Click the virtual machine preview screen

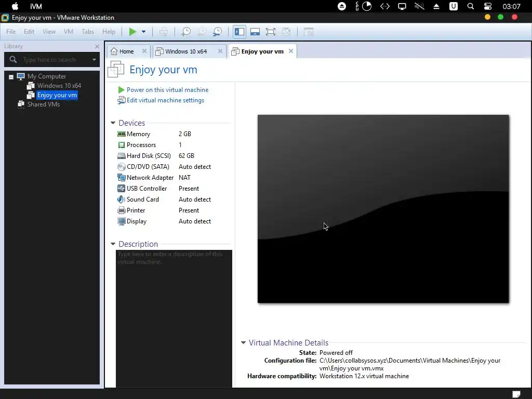[383, 209]
